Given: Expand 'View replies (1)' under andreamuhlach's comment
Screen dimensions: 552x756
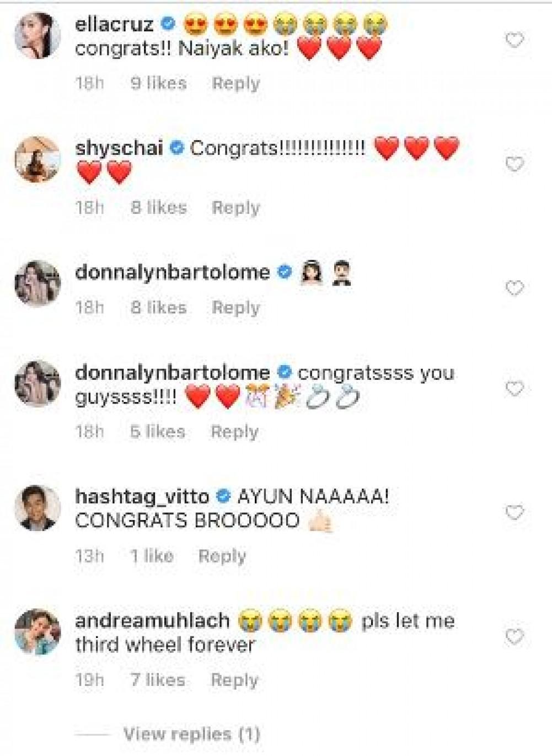Looking at the screenshot, I should 191,734.
